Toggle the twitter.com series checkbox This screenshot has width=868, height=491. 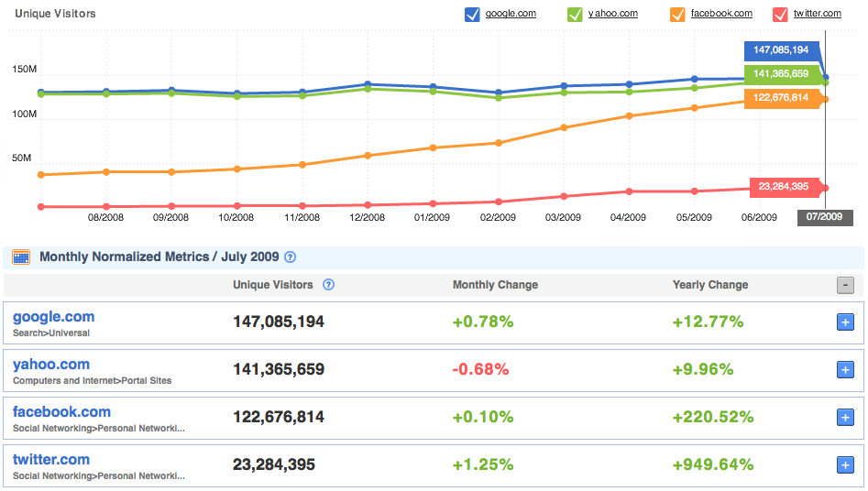point(780,15)
